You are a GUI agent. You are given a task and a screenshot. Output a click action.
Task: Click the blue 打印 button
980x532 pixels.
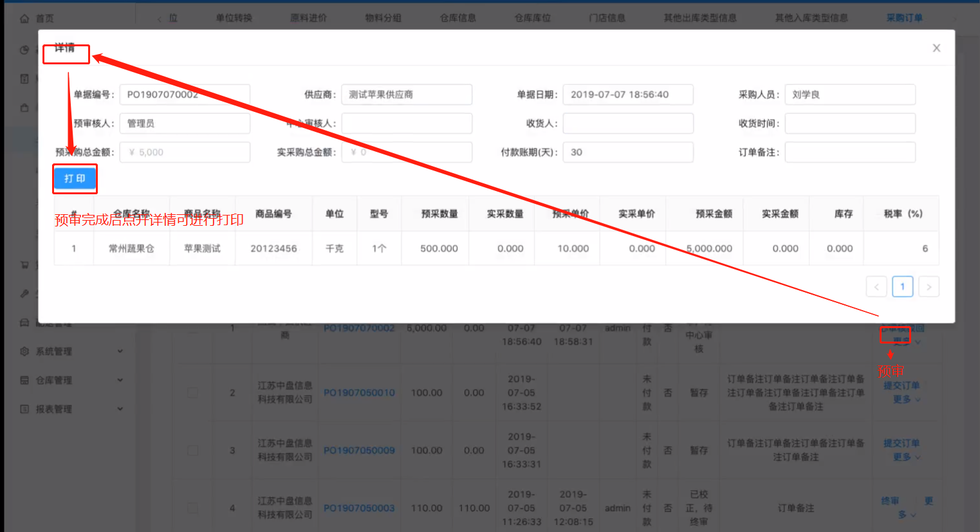(x=75, y=179)
